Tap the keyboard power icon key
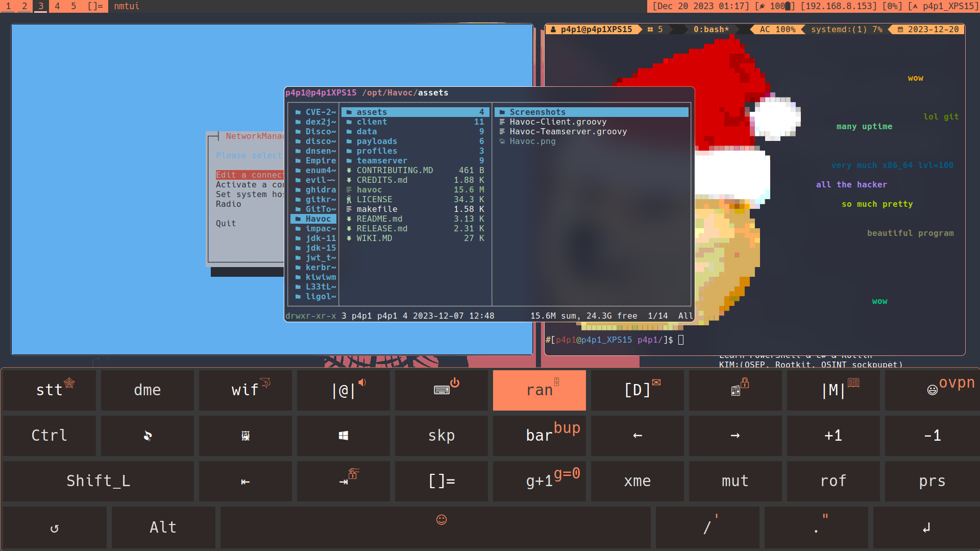980x551 pixels. [x=442, y=390]
